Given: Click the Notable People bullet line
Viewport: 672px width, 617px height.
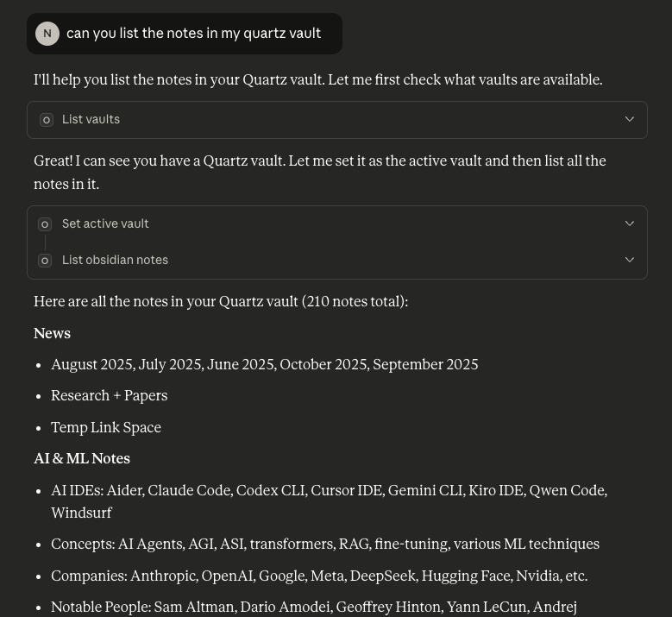Looking at the screenshot, I should pyautogui.click(x=313, y=607).
